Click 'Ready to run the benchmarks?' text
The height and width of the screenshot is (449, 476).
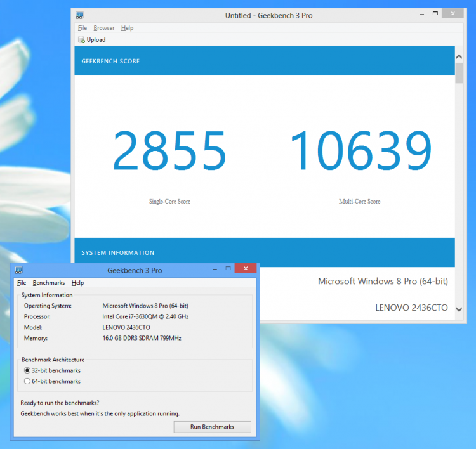[60, 403]
